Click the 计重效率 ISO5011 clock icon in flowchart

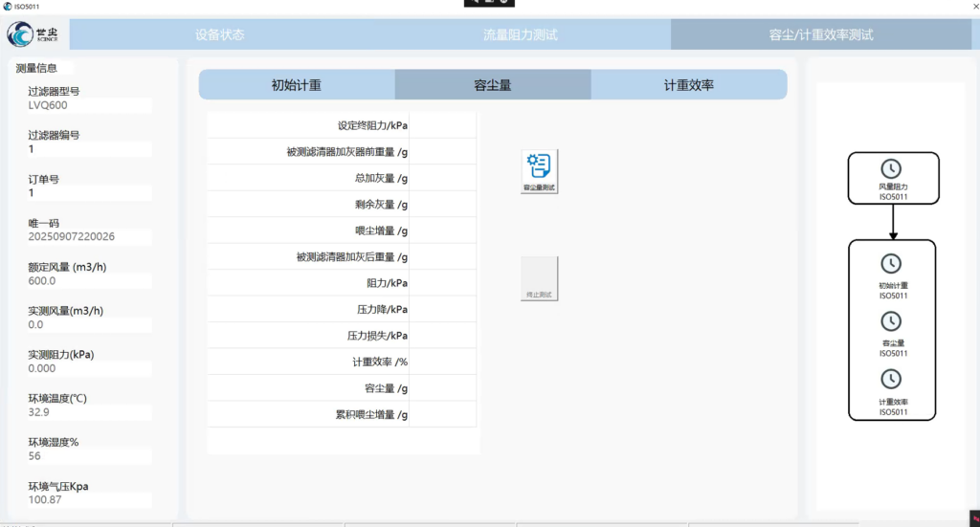(891, 379)
